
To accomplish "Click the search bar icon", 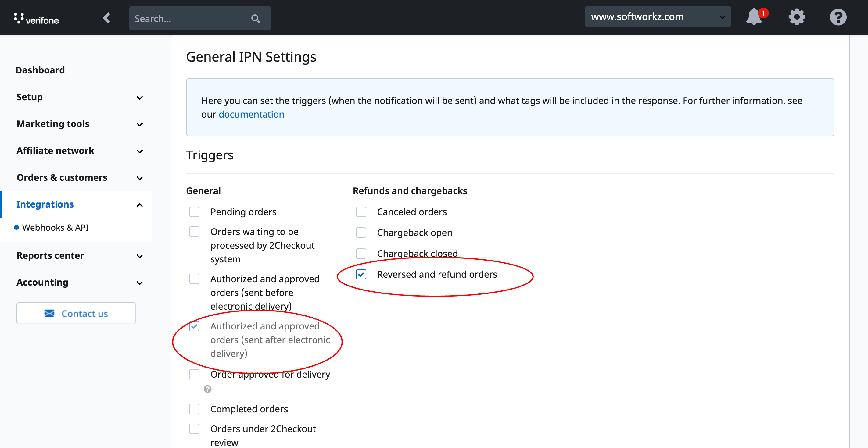I will coord(256,18).
